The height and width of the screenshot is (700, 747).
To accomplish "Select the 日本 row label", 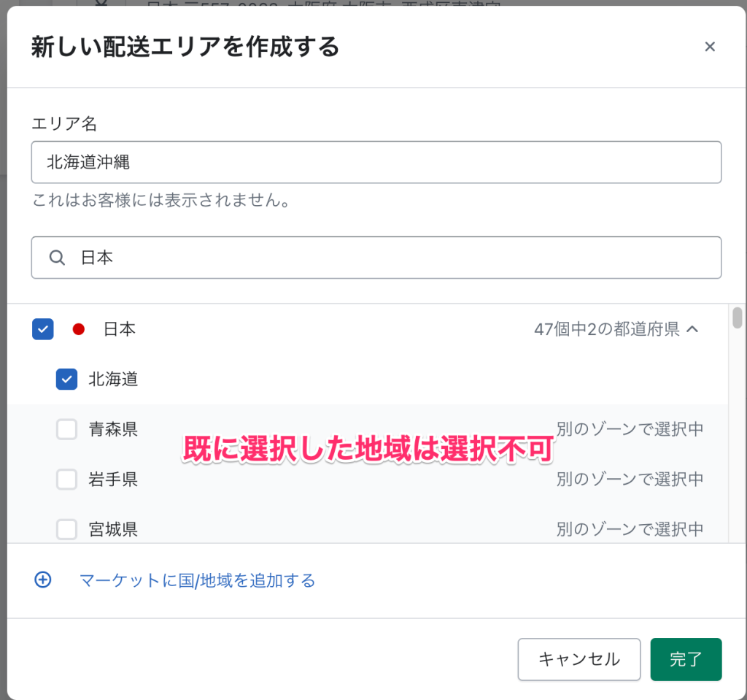I will (x=119, y=329).
